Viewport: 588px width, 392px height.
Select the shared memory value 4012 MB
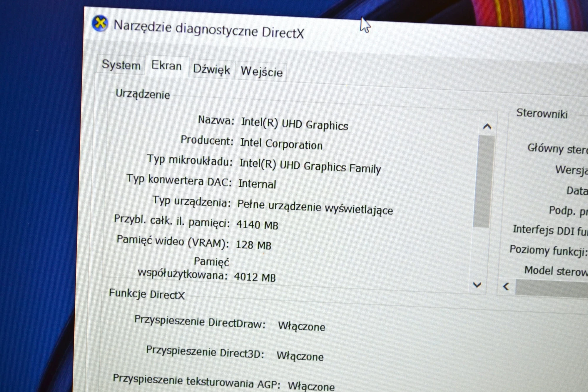[x=255, y=277]
